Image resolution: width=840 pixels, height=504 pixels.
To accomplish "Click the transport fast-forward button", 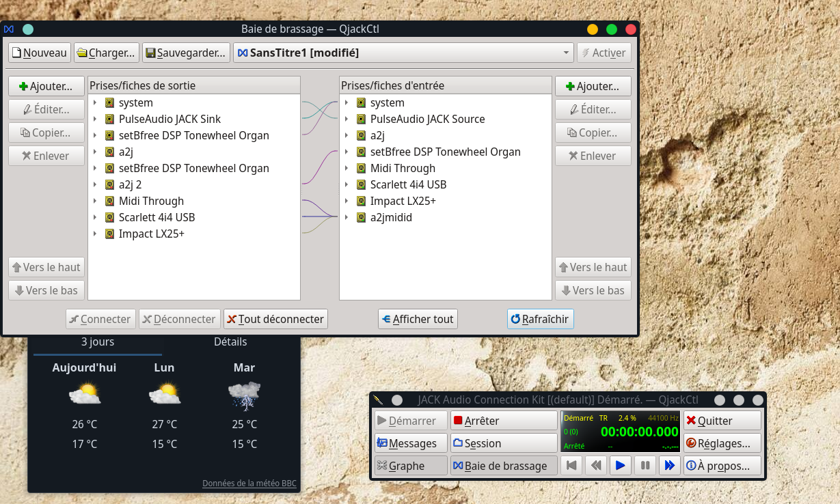I will [x=669, y=466].
